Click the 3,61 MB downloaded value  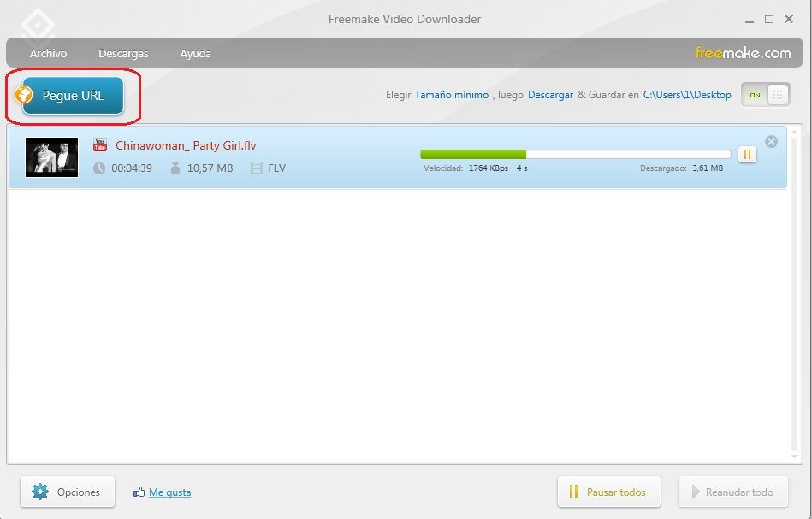(x=708, y=168)
